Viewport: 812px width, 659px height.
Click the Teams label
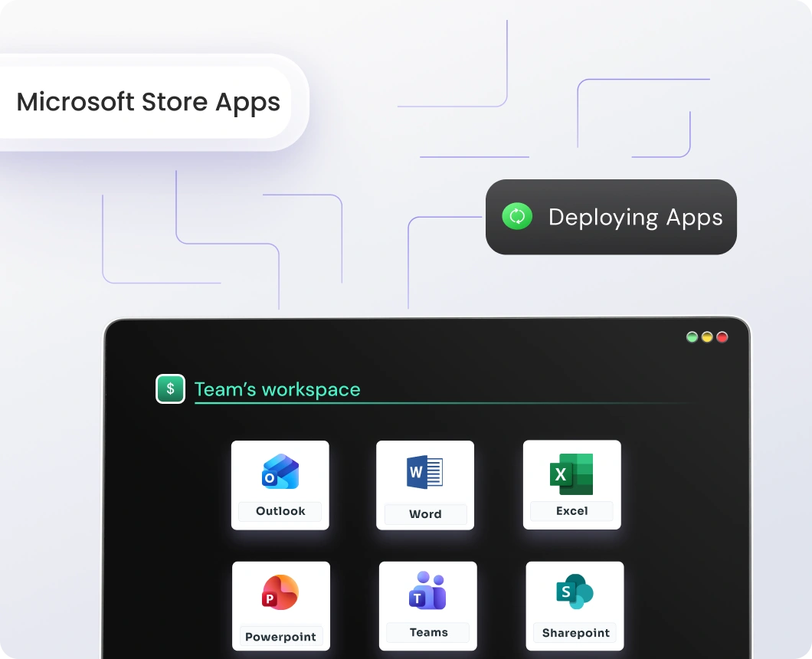click(x=428, y=633)
